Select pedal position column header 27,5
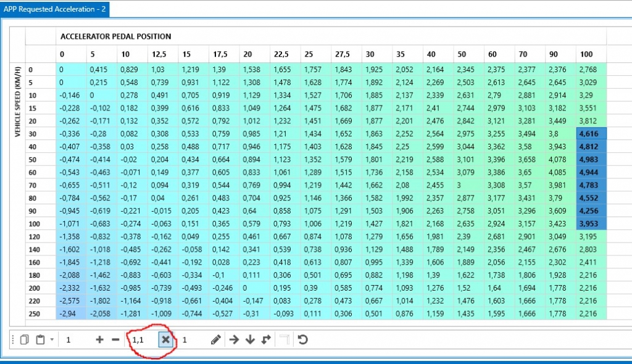632x364 pixels. pos(346,54)
